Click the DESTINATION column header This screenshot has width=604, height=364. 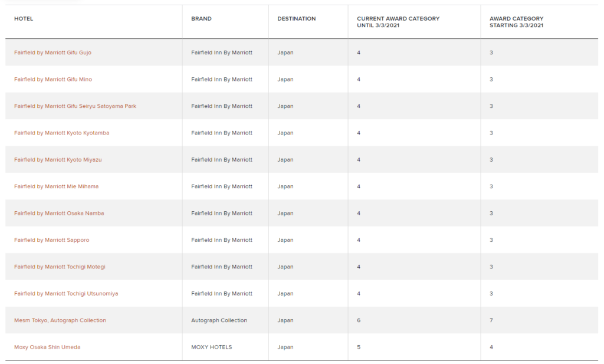coord(296,19)
